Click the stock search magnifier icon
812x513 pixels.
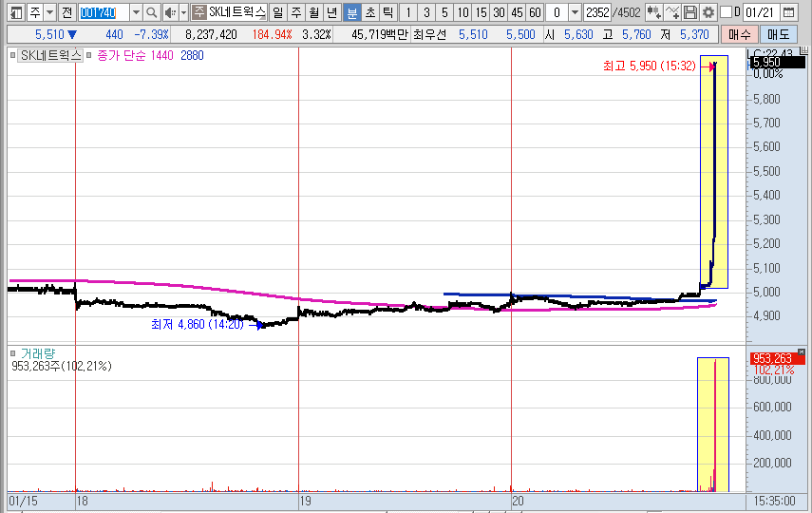pyautogui.click(x=151, y=12)
